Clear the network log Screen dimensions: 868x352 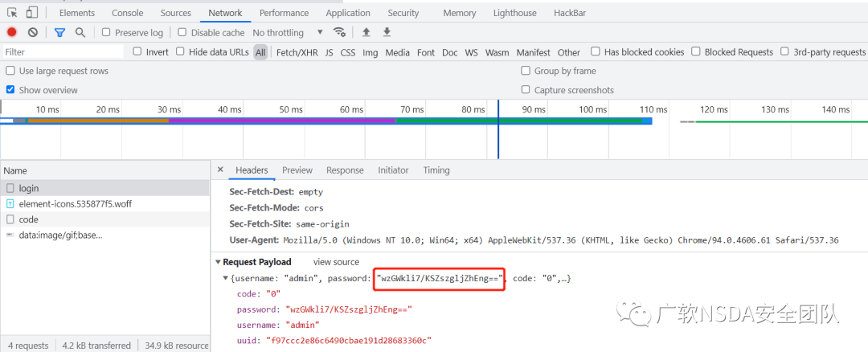click(x=33, y=32)
